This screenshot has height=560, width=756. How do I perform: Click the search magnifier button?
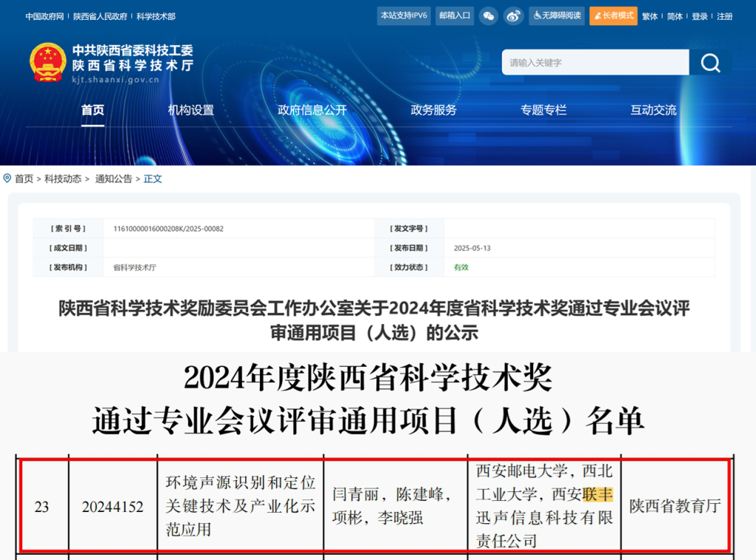tap(710, 62)
